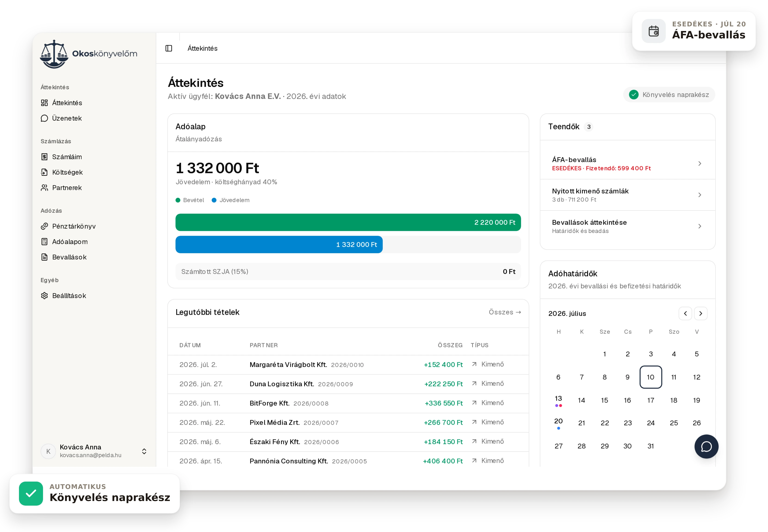Click the Okoskönyvelőm scales logo
Image resolution: width=768 pixels, height=532 pixels.
pos(54,54)
